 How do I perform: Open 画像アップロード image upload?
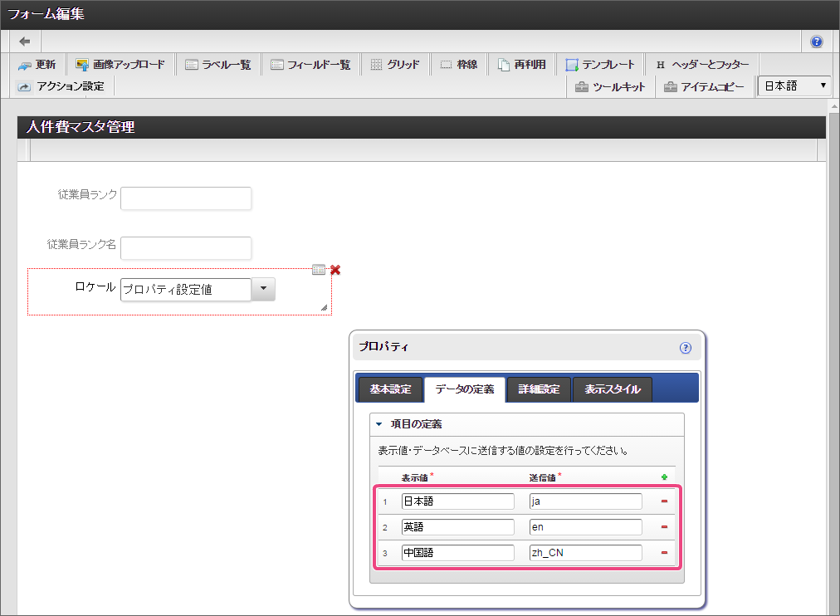[x=120, y=65]
